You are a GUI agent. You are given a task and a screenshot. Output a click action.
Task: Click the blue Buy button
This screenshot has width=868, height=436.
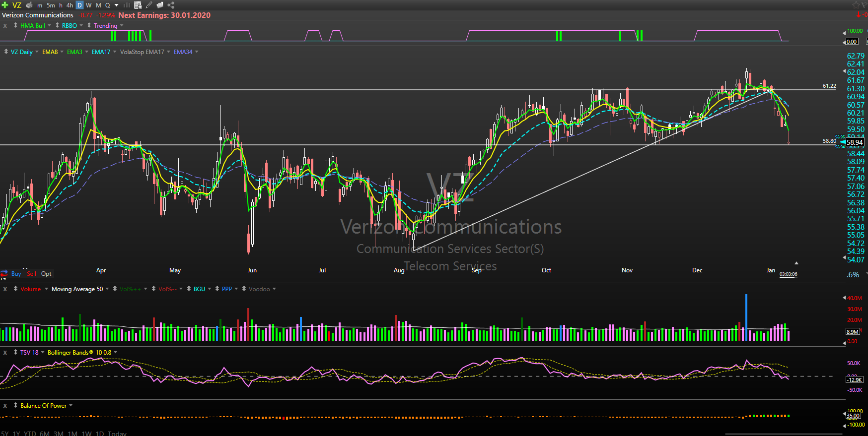tap(16, 274)
